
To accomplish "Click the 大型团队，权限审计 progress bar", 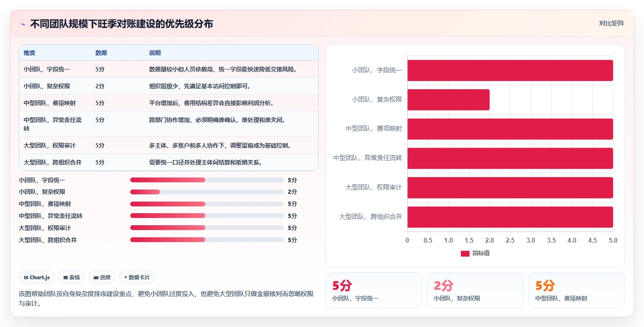I will tap(207, 228).
